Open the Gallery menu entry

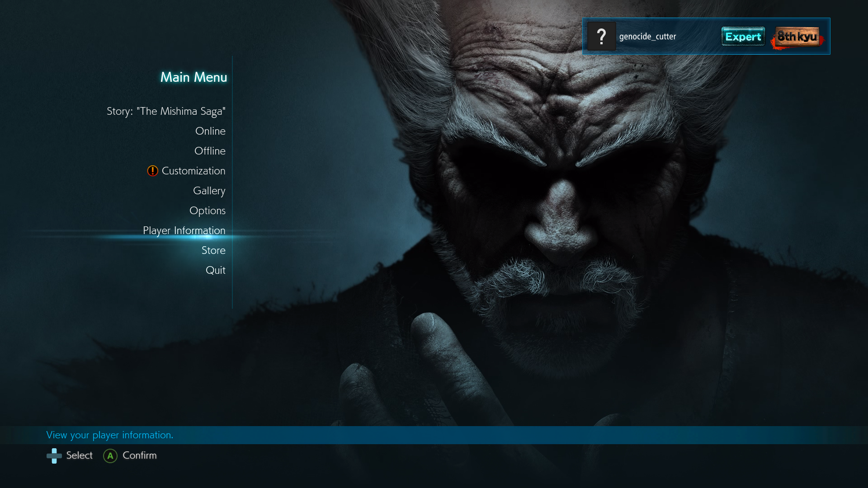209,191
